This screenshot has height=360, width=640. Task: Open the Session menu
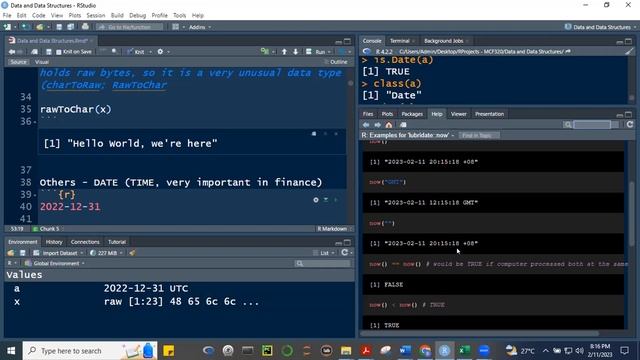tap(96, 16)
